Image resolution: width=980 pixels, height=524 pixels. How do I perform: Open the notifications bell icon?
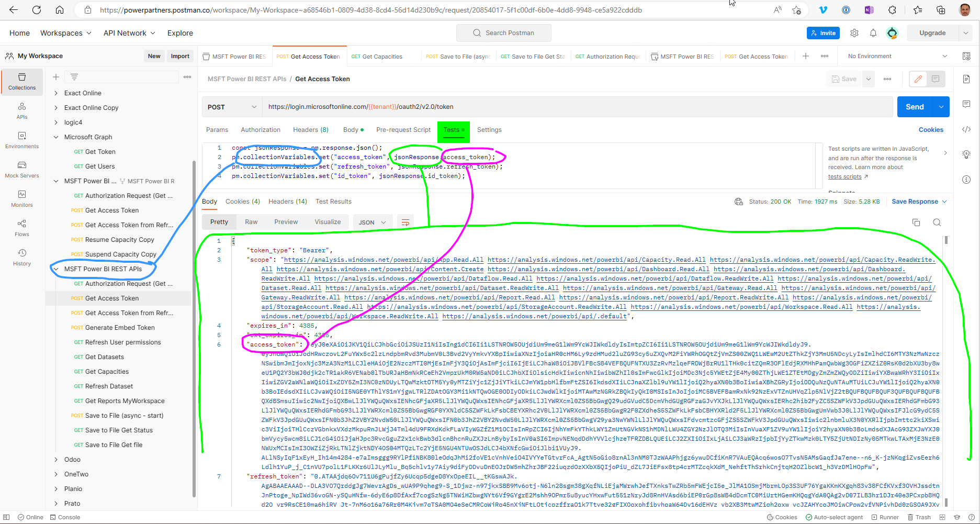tap(873, 33)
